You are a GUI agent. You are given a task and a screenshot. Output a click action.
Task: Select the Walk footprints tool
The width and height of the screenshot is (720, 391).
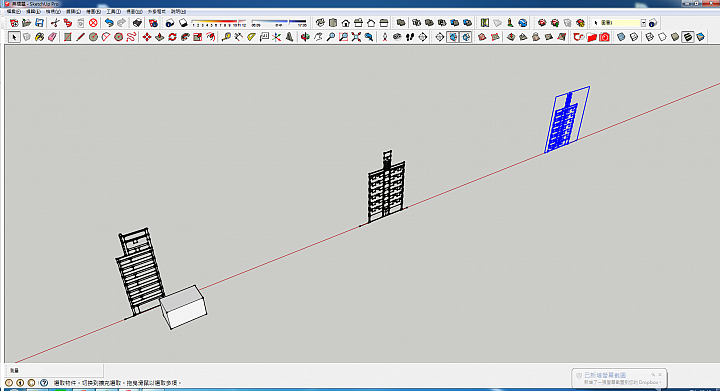pyautogui.click(x=410, y=37)
